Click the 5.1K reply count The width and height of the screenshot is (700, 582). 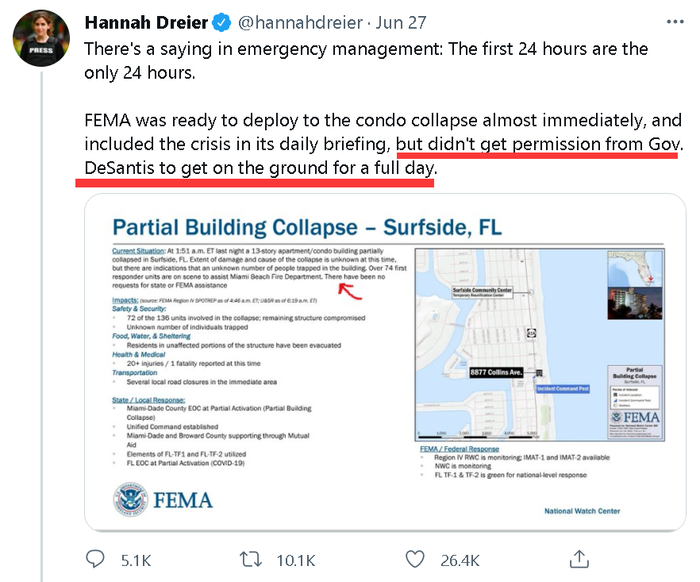135,560
